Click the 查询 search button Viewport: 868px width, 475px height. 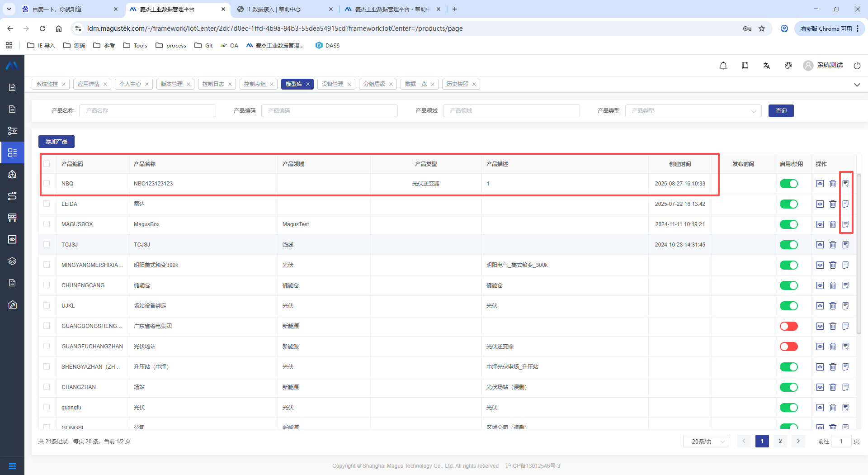click(x=781, y=111)
